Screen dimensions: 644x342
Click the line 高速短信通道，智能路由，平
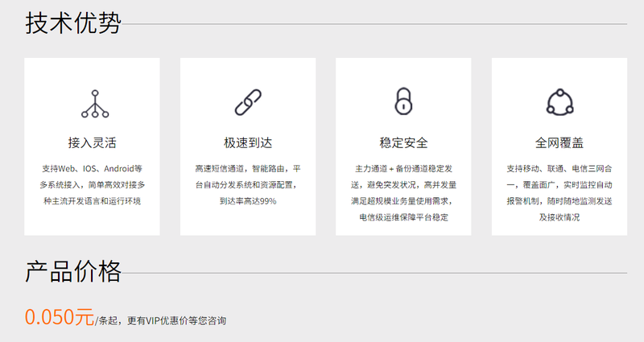click(248, 169)
